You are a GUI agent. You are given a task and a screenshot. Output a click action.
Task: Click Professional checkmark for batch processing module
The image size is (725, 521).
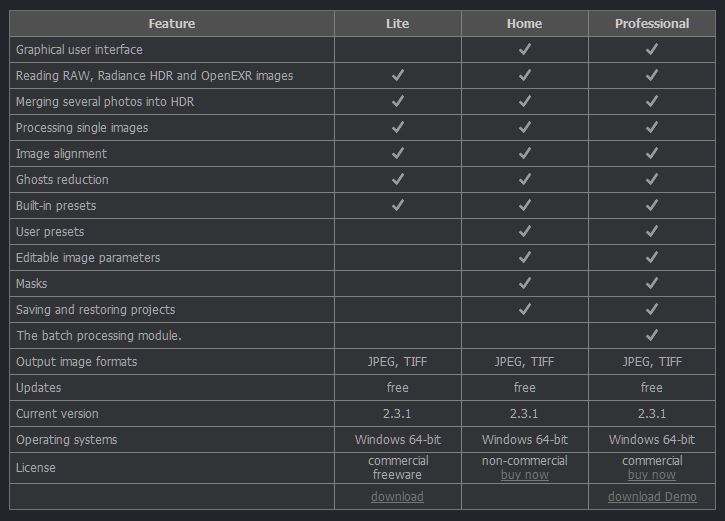652,335
